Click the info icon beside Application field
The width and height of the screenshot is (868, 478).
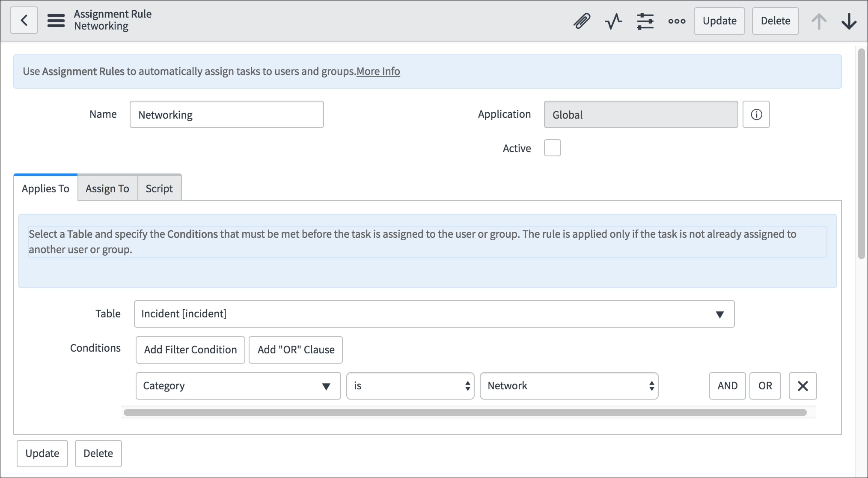pos(756,114)
